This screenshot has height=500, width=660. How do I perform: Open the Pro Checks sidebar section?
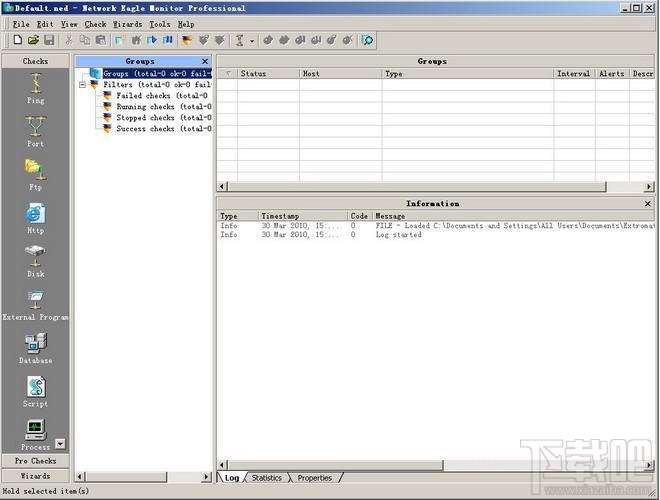tap(35, 461)
